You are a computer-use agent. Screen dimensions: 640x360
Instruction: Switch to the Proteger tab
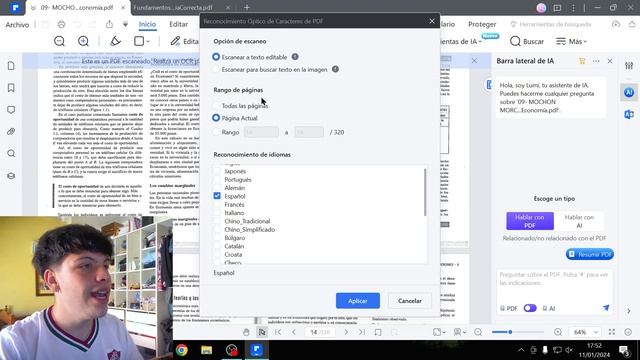coord(482,24)
